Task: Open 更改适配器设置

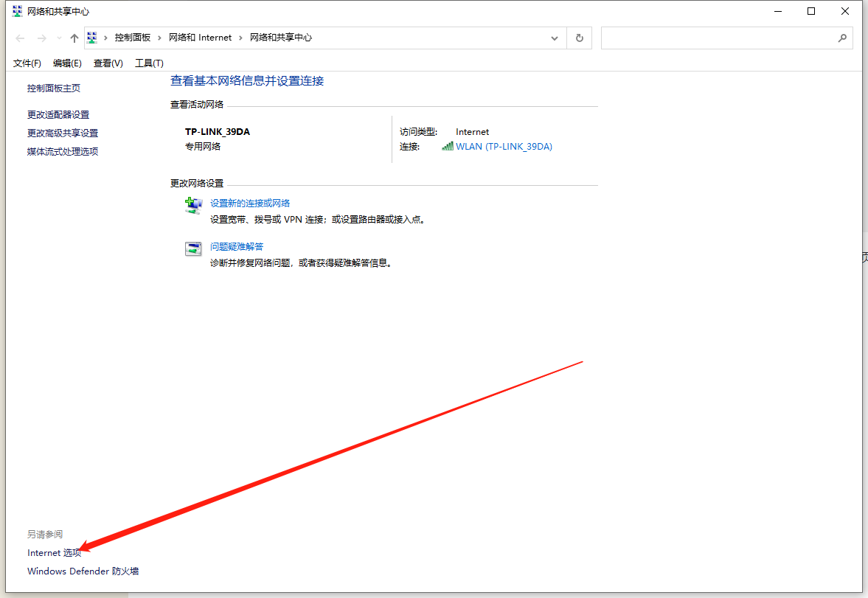Action: [58, 114]
